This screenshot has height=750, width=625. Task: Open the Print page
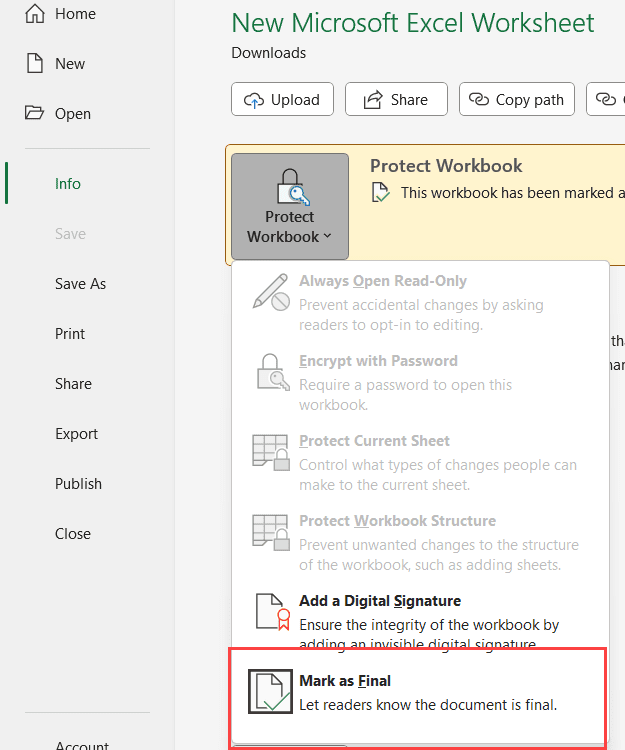(70, 334)
